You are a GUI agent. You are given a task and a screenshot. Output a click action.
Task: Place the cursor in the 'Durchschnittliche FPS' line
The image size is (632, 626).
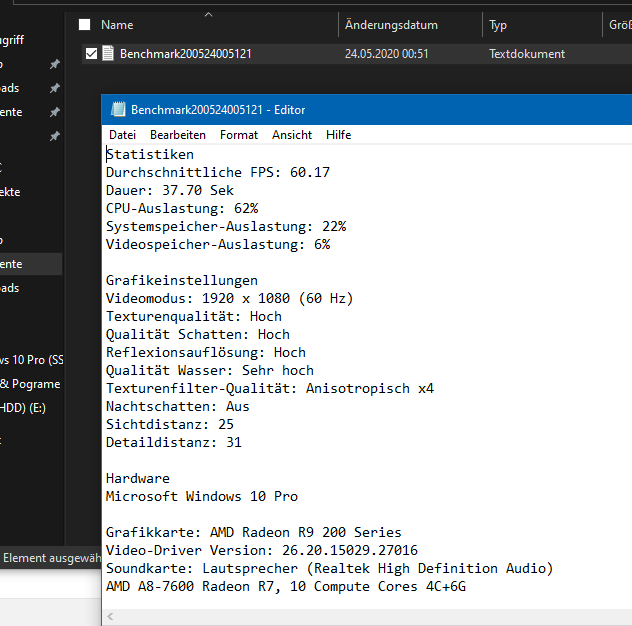click(x=218, y=173)
